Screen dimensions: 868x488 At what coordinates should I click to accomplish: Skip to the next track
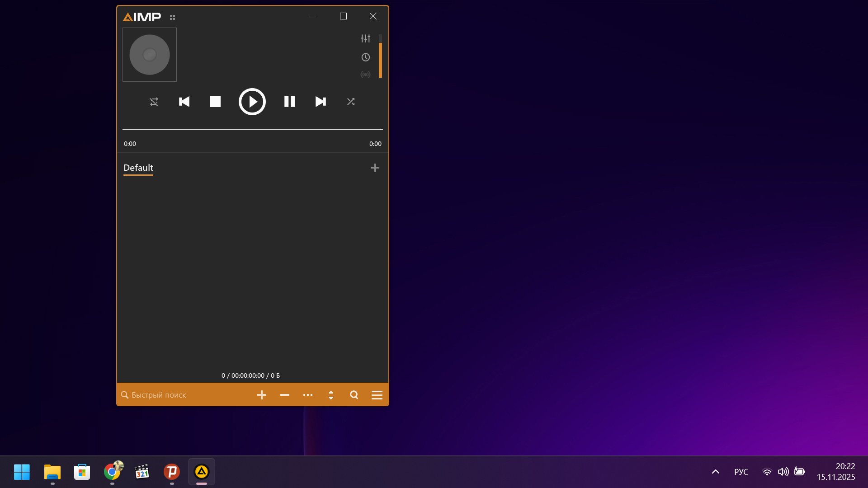click(321, 102)
